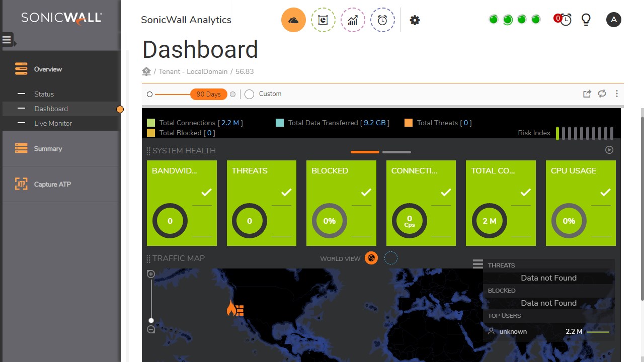Open the cloud view in top navigation
This screenshot has height=362, width=644.
(x=293, y=20)
